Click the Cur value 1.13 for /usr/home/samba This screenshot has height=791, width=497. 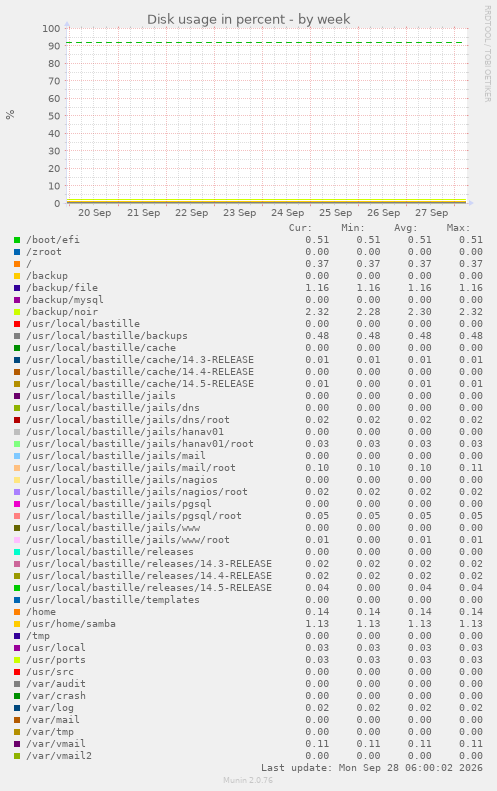tap(317, 624)
